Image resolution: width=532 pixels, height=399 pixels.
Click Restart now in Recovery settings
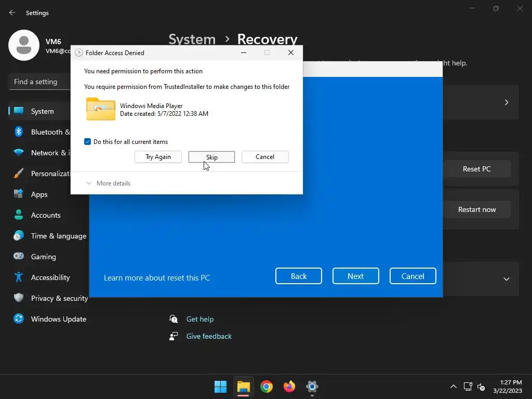pos(477,209)
